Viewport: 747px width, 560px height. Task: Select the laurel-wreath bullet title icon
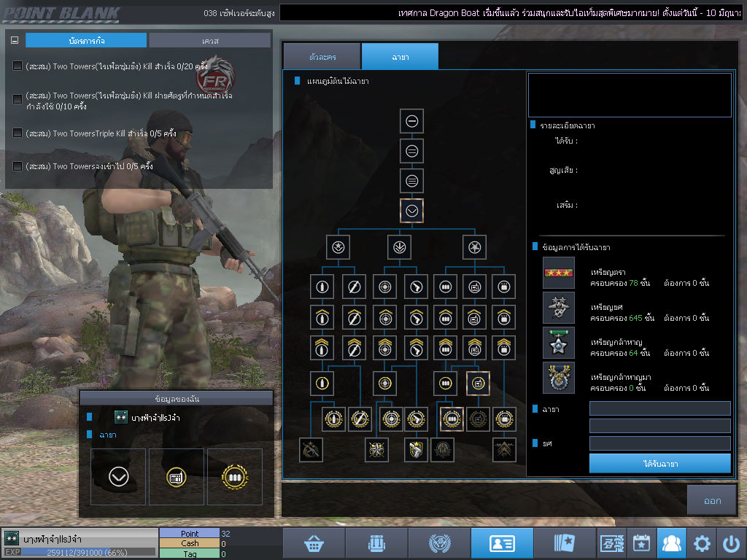[x=333, y=419]
